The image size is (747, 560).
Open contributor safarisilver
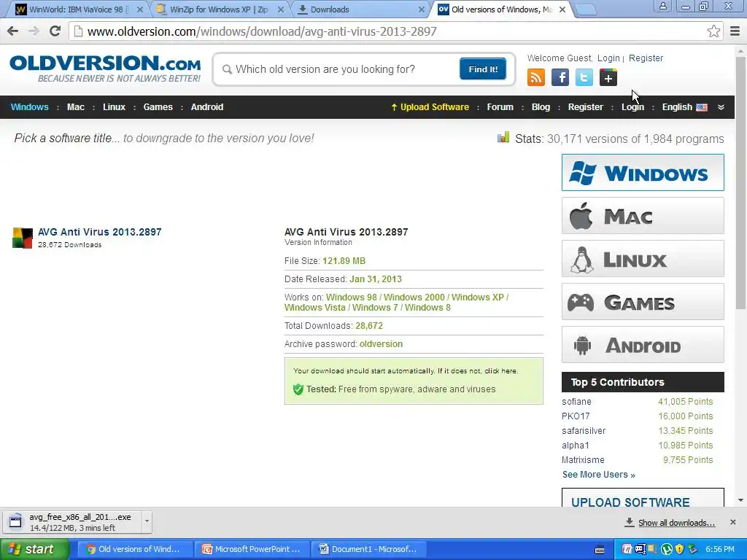click(x=584, y=431)
